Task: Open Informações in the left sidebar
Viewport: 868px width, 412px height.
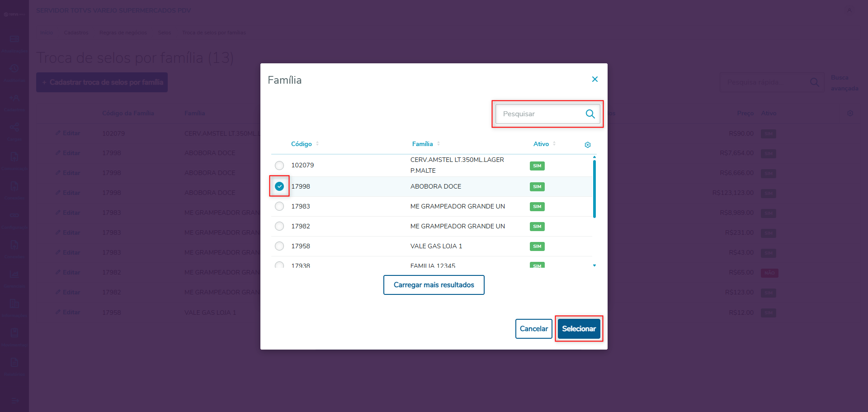Action: [14, 308]
